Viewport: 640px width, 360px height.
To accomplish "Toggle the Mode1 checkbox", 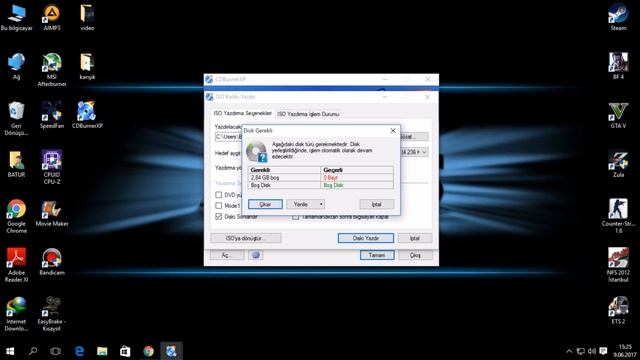I will [219, 205].
